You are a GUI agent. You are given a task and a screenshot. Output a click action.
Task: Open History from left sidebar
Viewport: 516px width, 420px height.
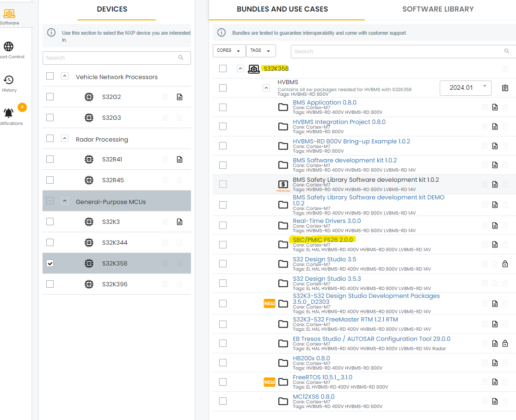click(9, 80)
